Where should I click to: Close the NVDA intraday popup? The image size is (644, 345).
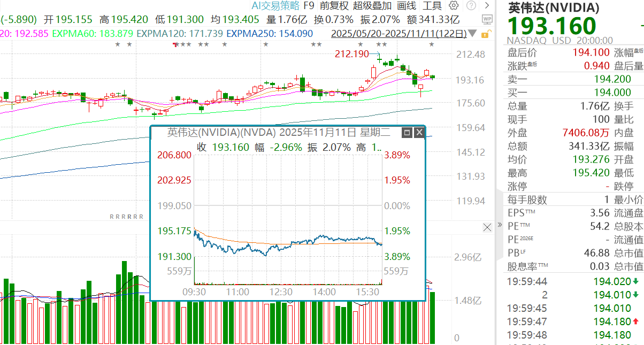coord(419,132)
